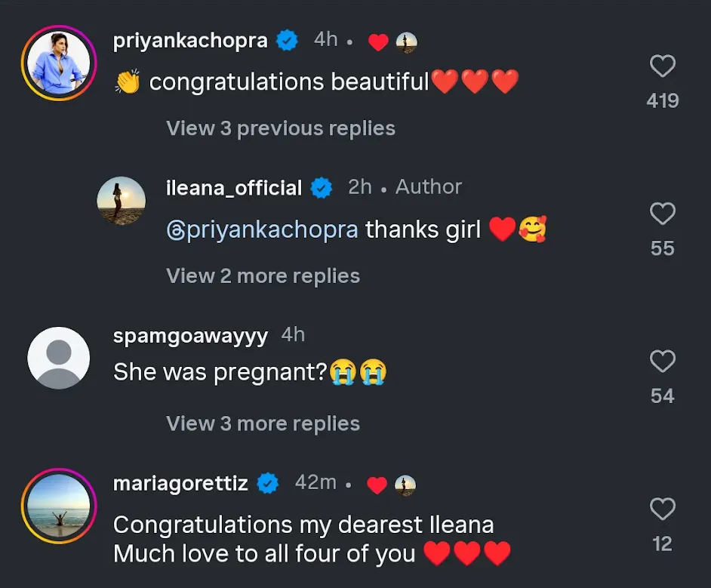This screenshot has width=711, height=588.
Task: Click ileana_official's verified badge
Action: [x=322, y=188]
